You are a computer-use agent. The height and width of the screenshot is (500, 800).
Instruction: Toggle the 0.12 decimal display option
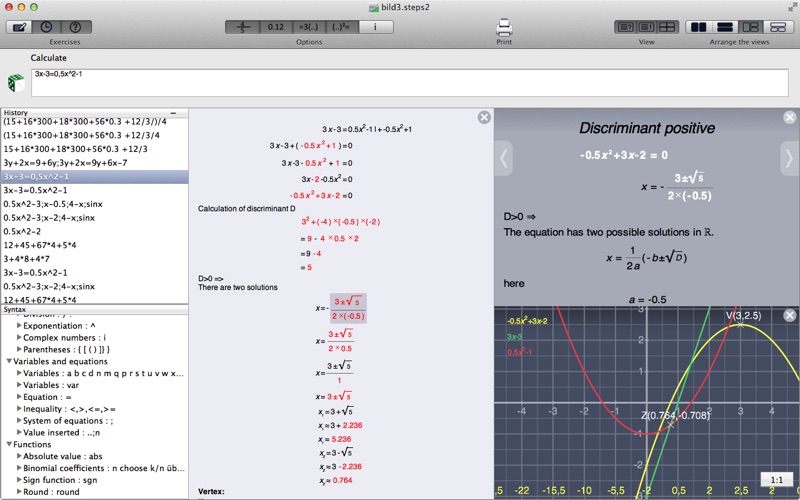pyautogui.click(x=276, y=27)
